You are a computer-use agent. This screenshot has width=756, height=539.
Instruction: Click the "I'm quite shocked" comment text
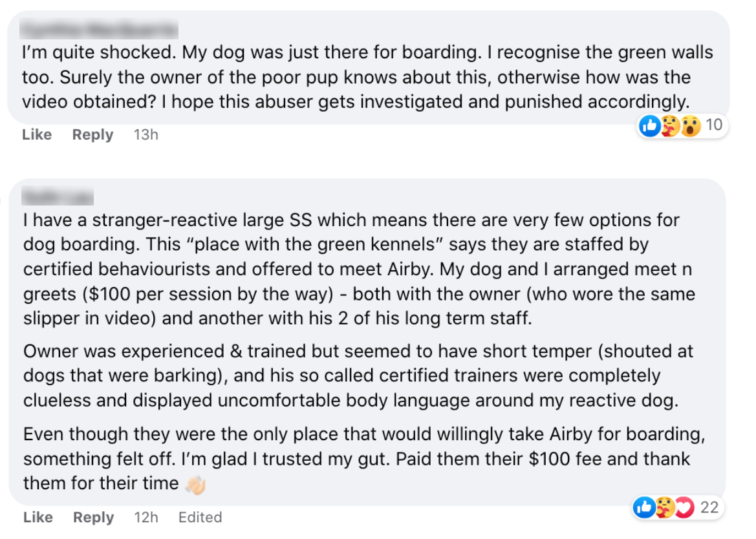pyautogui.click(x=367, y=77)
